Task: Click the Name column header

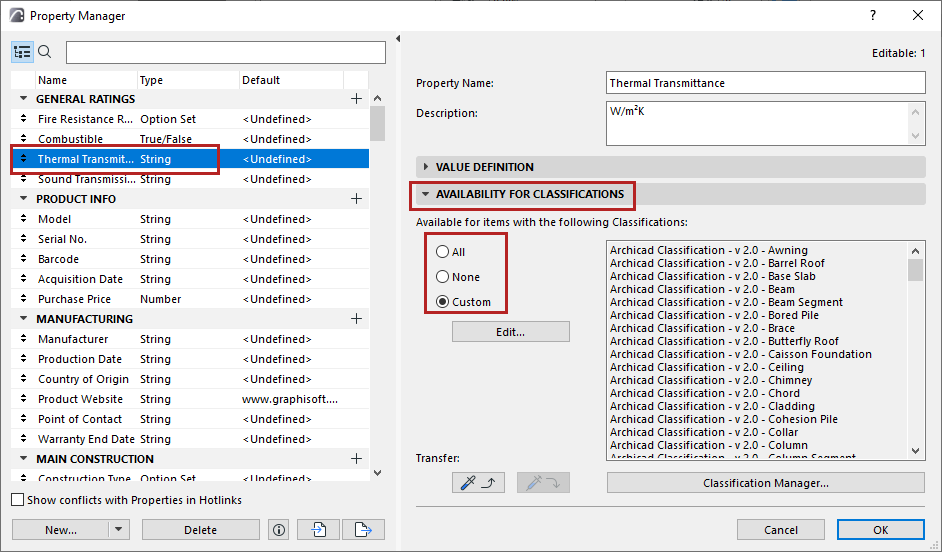Action: pos(86,80)
